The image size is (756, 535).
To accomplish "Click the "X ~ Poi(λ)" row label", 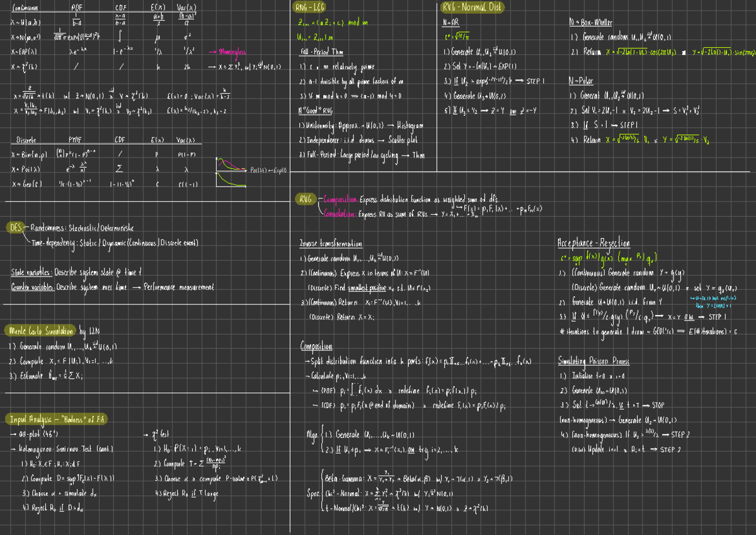I will coord(25,170).
